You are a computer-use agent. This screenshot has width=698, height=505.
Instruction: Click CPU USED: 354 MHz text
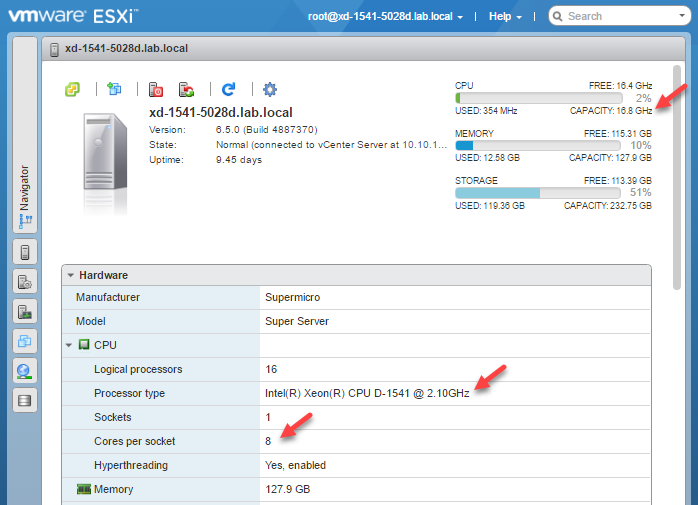point(486,110)
